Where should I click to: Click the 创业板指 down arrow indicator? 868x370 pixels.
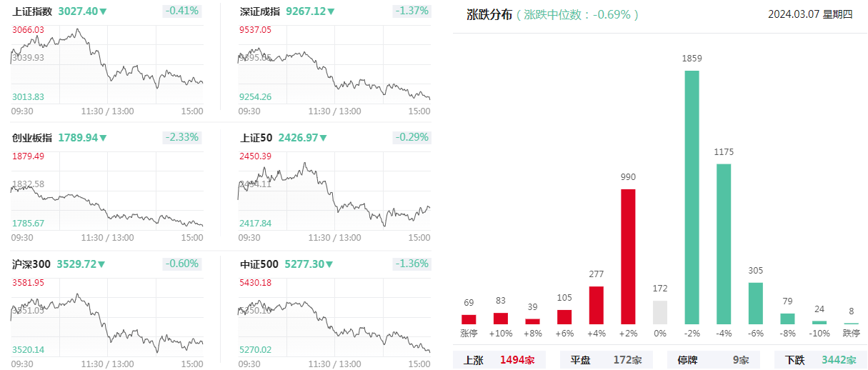pos(104,139)
